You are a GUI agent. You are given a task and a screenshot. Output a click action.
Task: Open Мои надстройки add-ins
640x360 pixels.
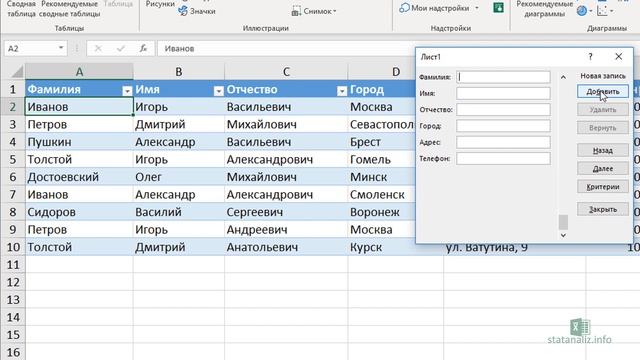(x=439, y=8)
